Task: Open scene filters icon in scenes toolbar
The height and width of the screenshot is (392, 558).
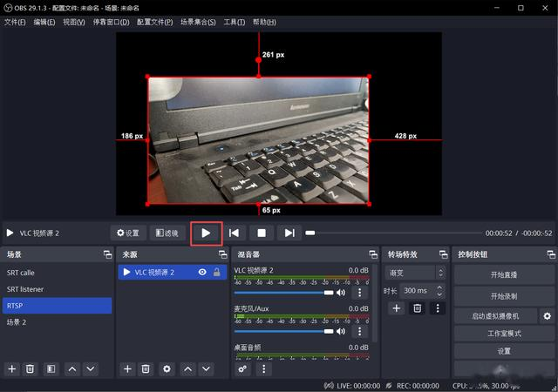Action: [x=51, y=368]
